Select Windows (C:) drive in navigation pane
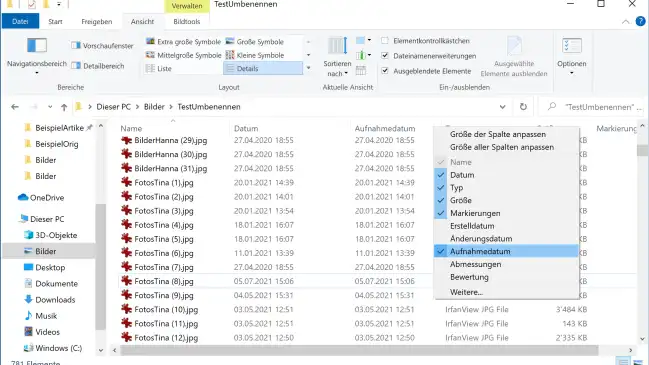 click(53, 348)
